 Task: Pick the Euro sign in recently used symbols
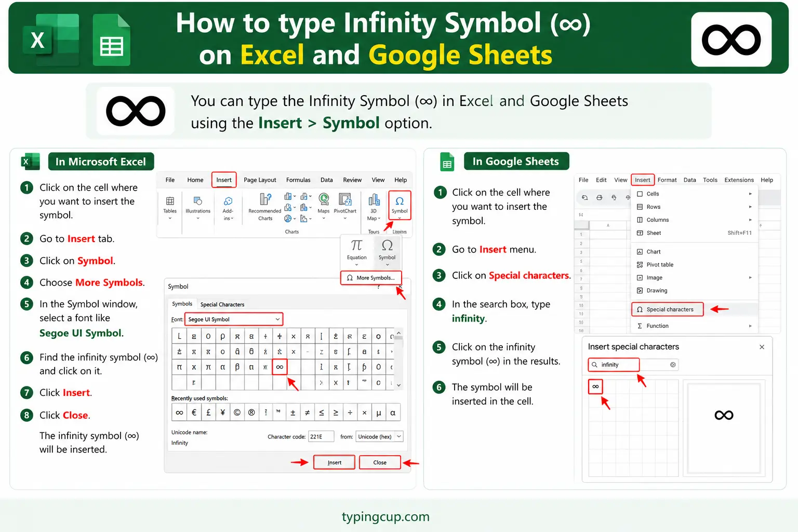(194, 413)
